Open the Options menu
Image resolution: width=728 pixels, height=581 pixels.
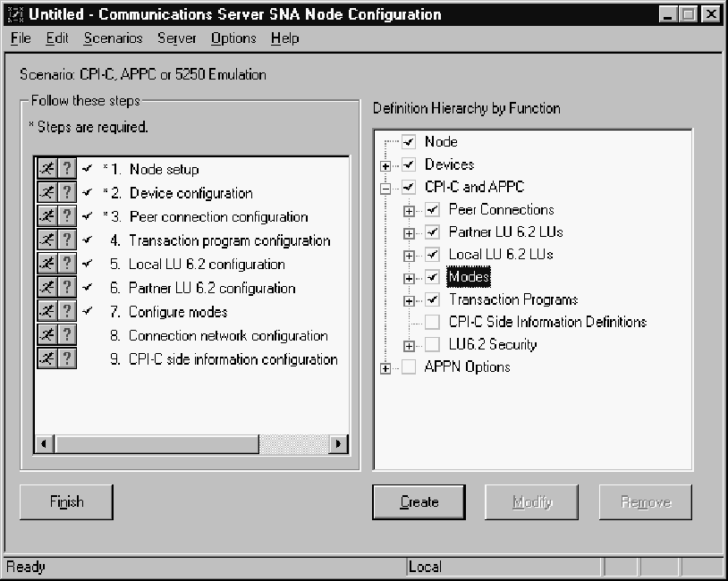click(233, 38)
